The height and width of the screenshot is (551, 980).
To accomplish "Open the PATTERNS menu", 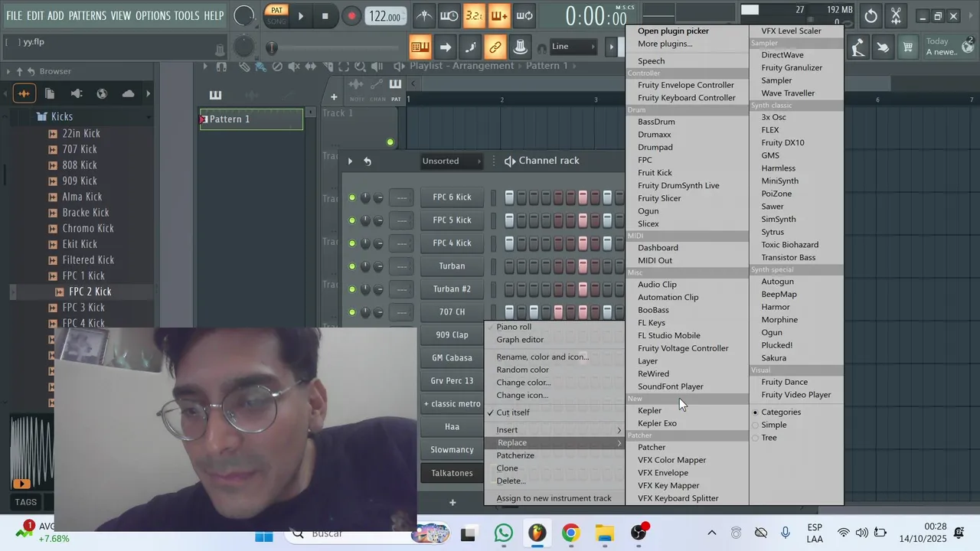I will click(x=87, y=16).
